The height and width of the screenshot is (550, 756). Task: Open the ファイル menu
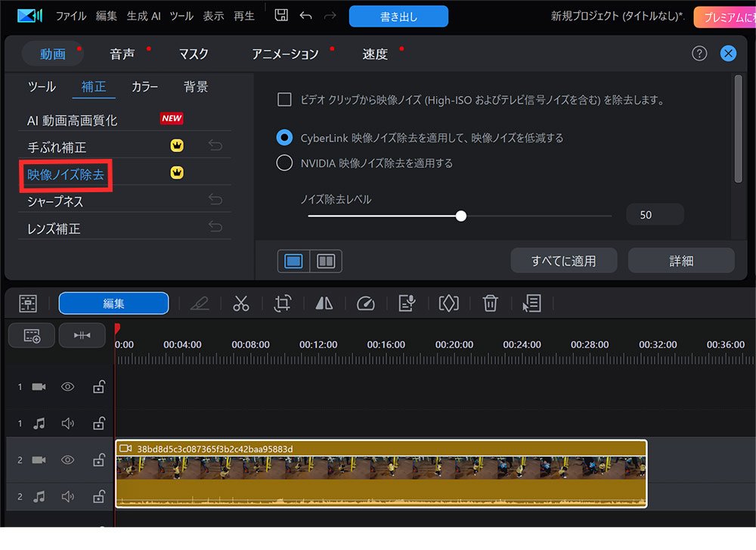[71, 16]
